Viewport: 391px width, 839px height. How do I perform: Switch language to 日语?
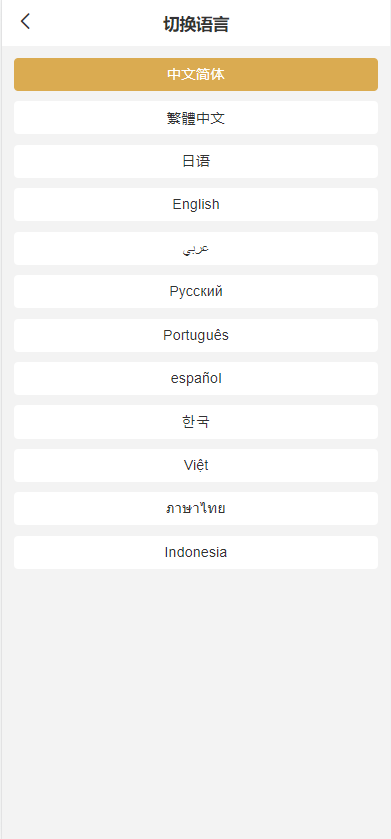tap(196, 161)
